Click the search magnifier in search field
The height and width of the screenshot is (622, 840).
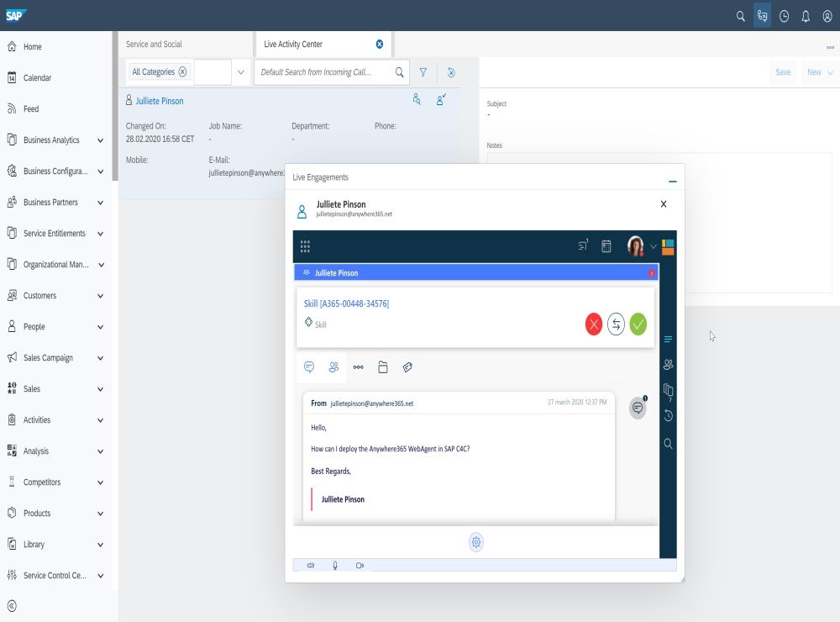point(399,71)
